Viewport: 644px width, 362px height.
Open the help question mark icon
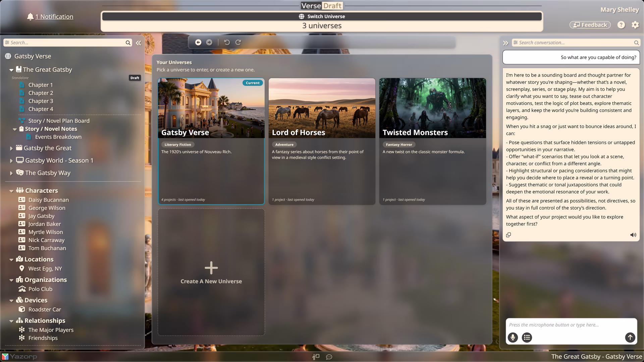pyautogui.click(x=621, y=25)
